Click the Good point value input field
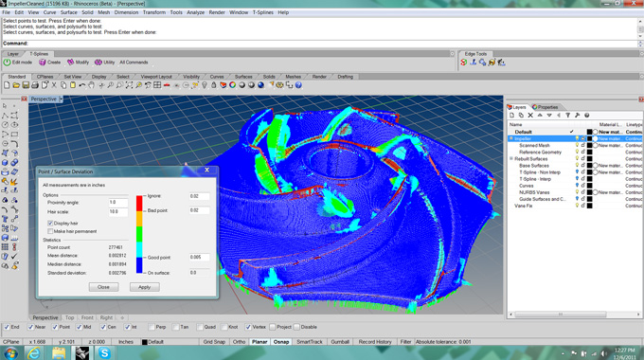Screen dimensions: 644x360 point(199,258)
